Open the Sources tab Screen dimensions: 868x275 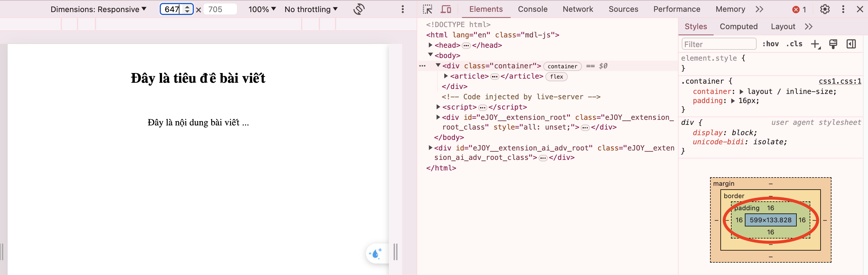[x=623, y=9]
